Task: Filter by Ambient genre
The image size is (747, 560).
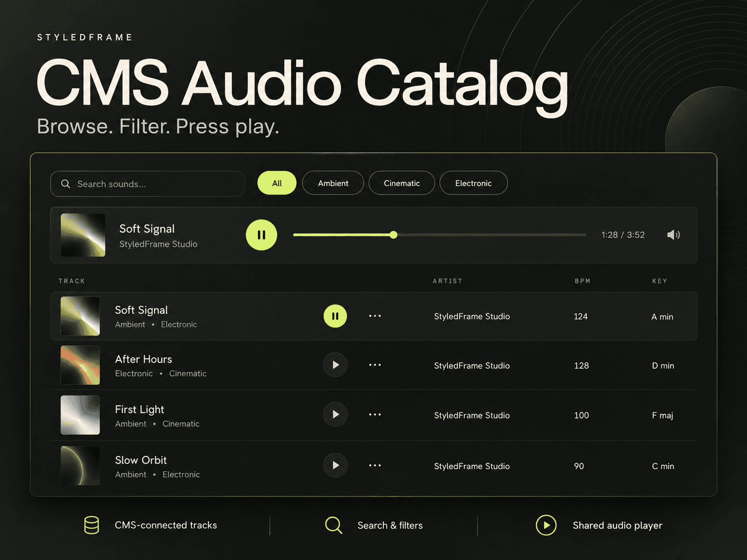Action: (x=333, y=183)
